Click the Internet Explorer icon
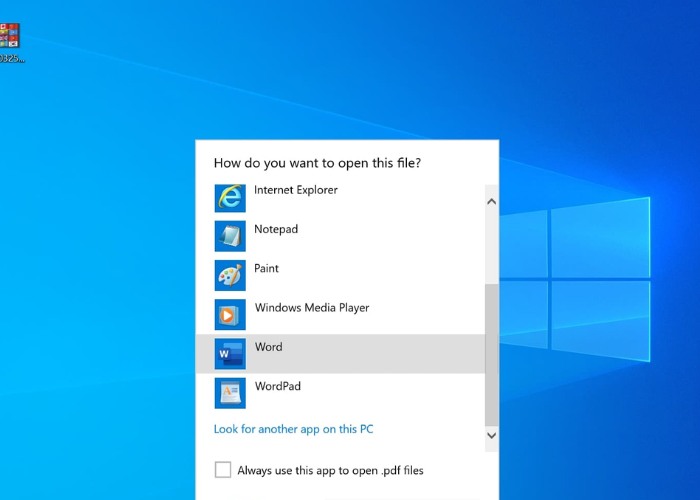The width and height of the screenshot is (700, 500). 230,197
